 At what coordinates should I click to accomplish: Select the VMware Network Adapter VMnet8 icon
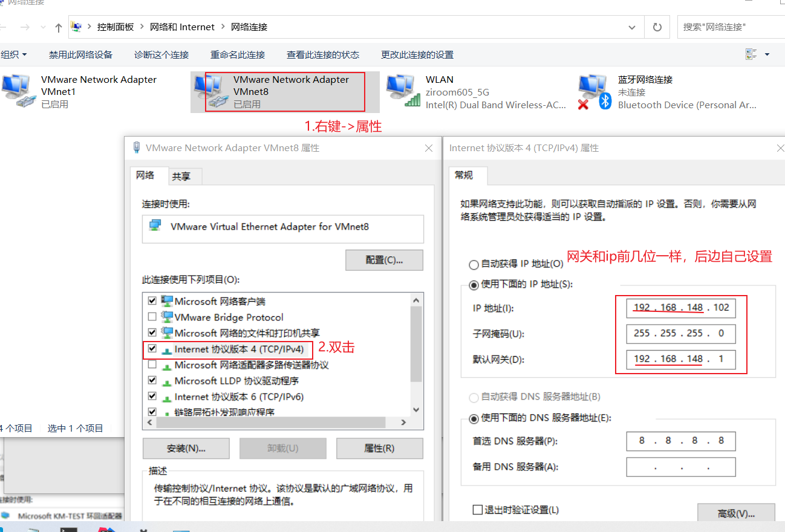click(x=210, y=91)
